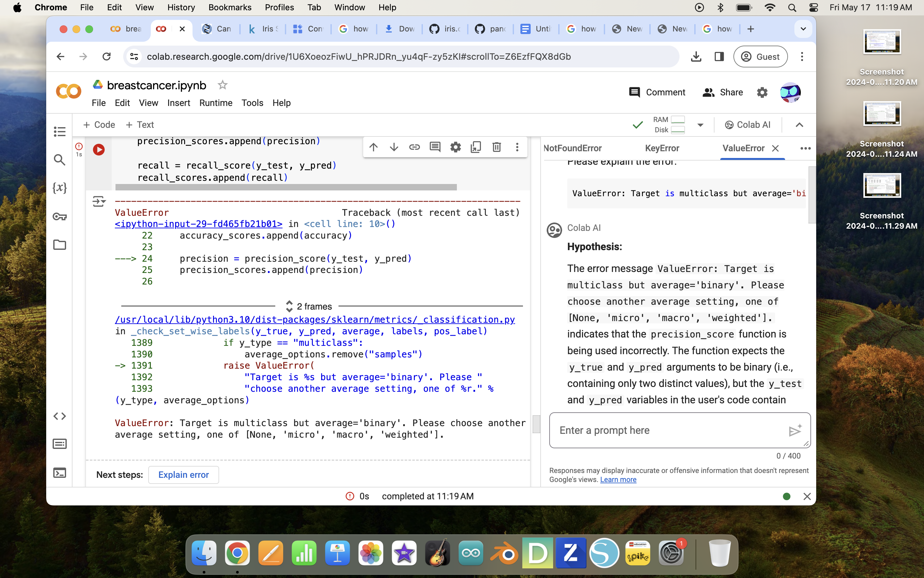Open code snippets panel
This screenshot has height=578, width=924.
(60, 416)
